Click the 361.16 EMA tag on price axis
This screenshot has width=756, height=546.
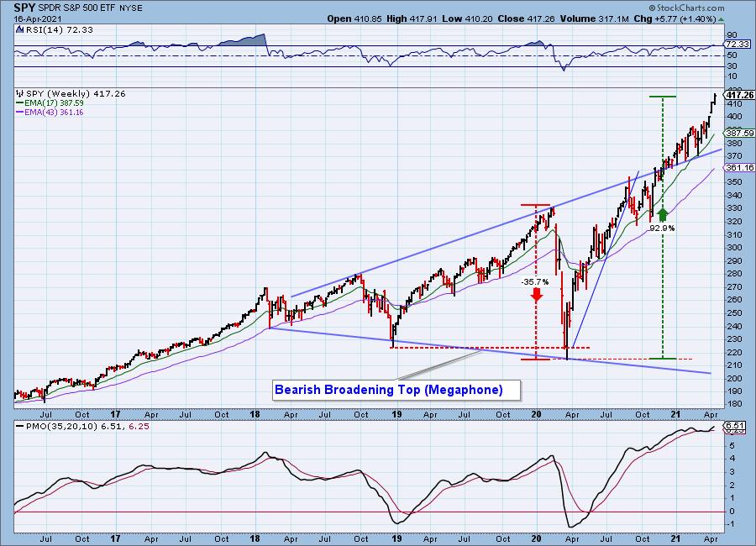point(739,167)
